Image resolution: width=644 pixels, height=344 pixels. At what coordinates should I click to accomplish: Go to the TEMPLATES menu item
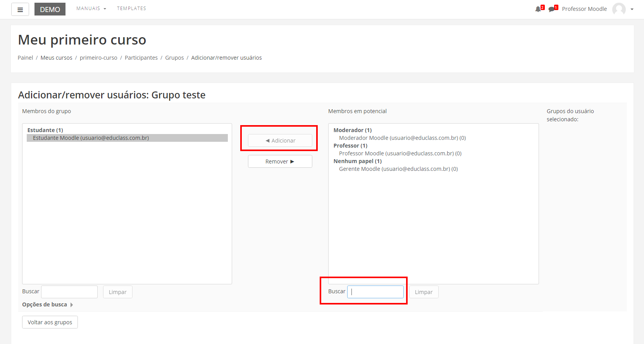pos(131,9)
